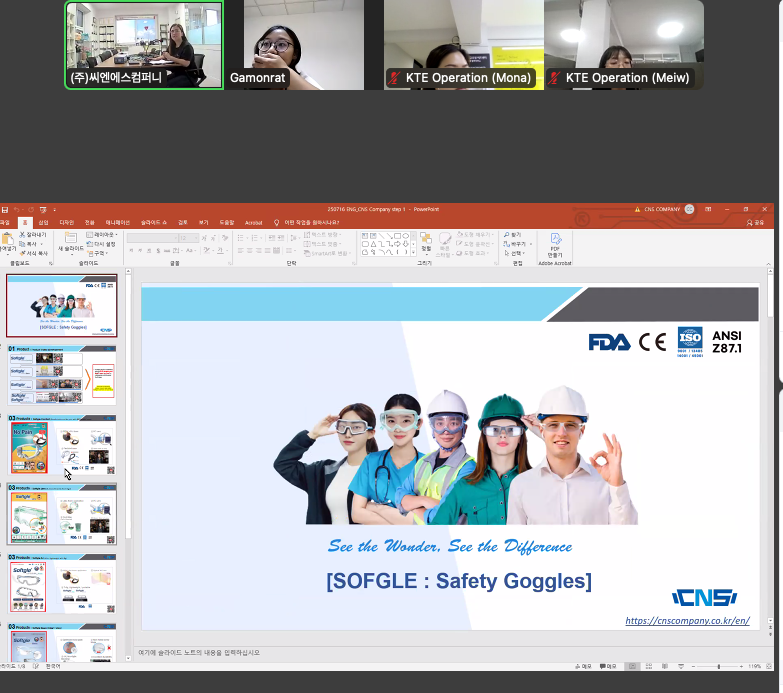Expand the Layout (레이아웃) dropdown
Viewport: 783px width, 693px height.
(x=103, y=234)
